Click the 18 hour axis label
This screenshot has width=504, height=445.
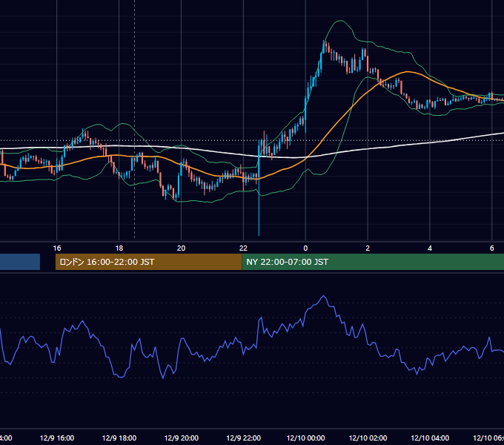coord(119,248)
